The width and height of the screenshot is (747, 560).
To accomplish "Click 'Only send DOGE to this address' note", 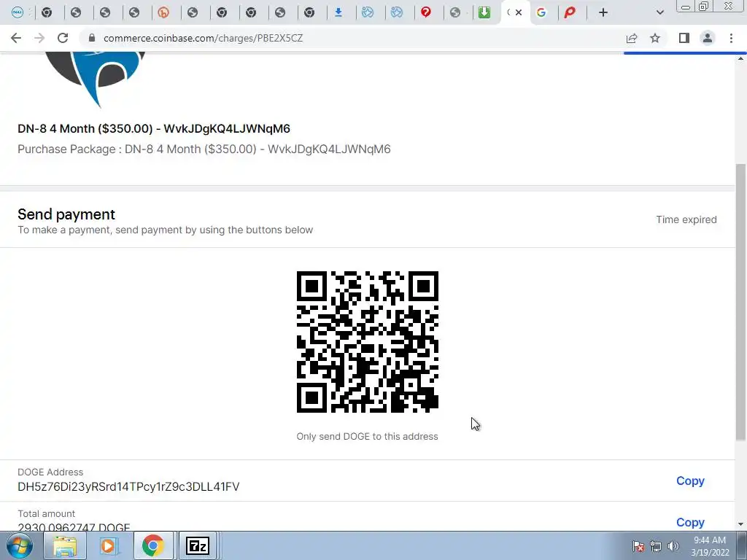I will [368, 436].
